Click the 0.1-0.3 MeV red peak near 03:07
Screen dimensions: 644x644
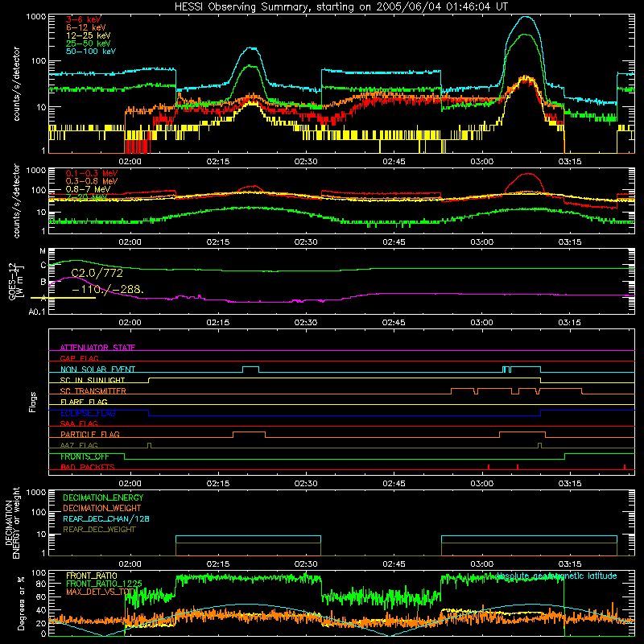(x=527, y=174)
